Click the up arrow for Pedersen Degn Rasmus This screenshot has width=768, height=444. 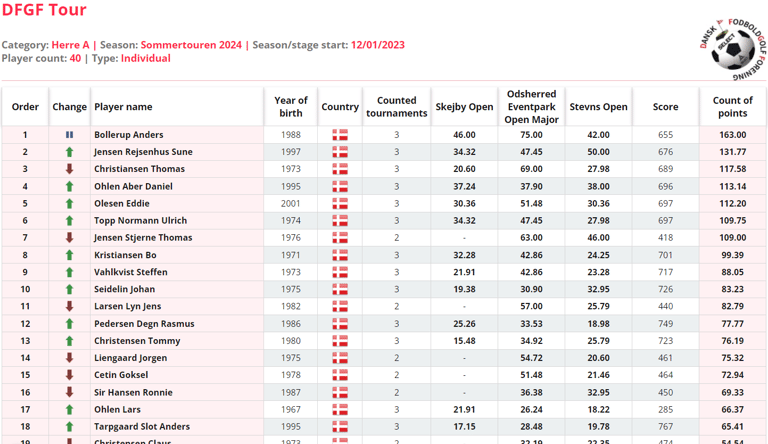click(x=70, y=323)
